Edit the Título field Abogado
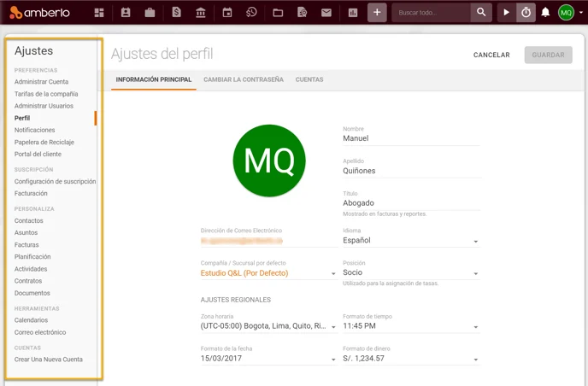588x386 pixels. 411,203
